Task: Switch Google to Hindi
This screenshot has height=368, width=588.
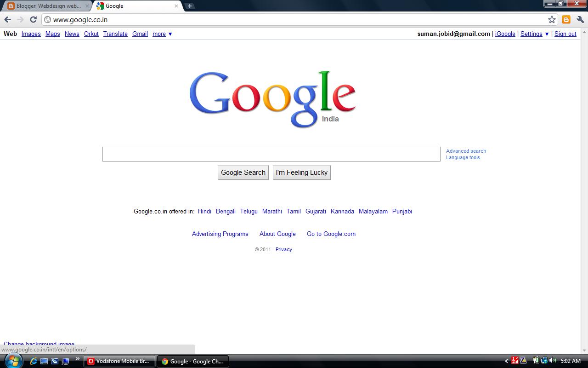Action: tap(204, 211)
